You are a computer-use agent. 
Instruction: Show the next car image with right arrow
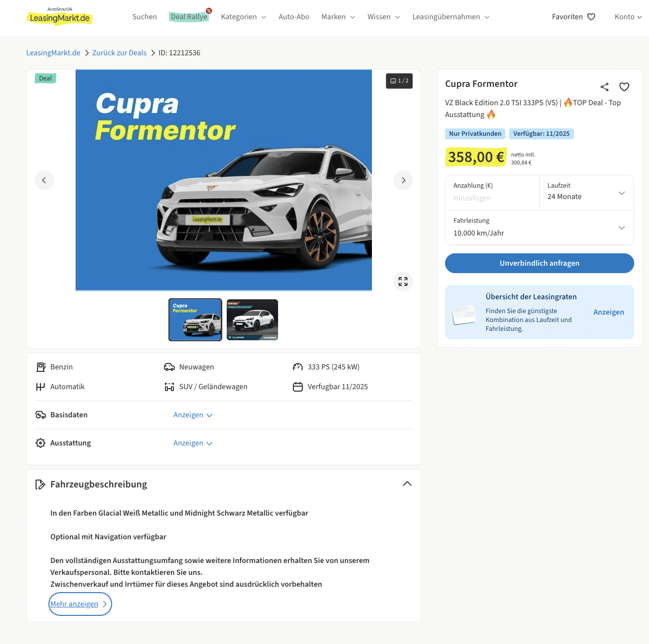403,180
